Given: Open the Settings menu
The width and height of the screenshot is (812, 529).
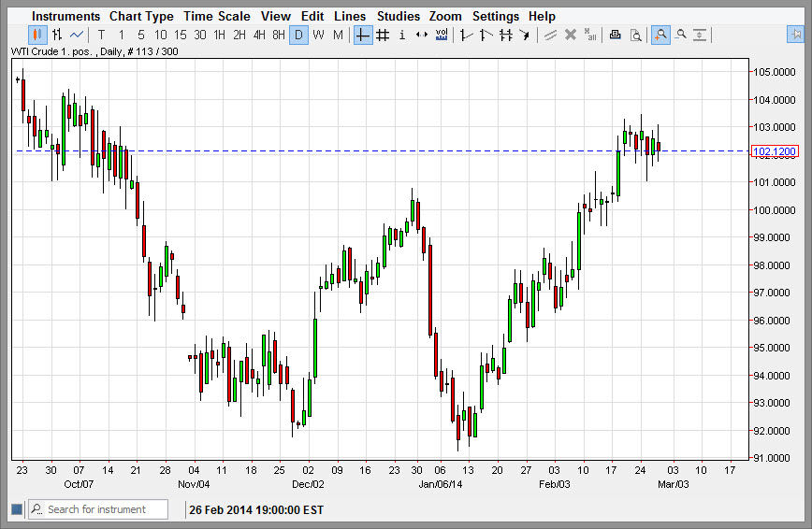Looking at the screenshot, I should (x=495, y=16).
